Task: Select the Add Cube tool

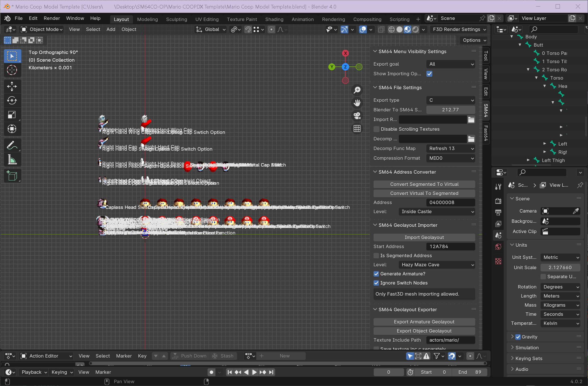Action: 12,176
